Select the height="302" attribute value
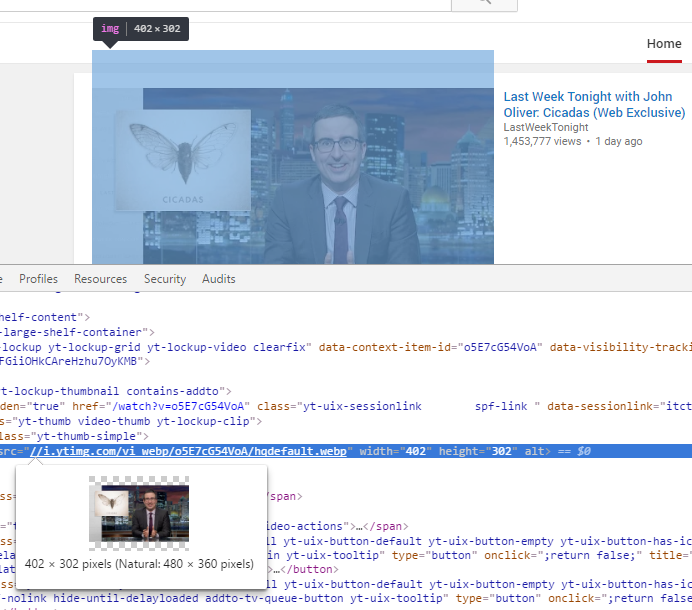This screenshot has height=610, width=692. pyautogui.click(x=501, y=451)
